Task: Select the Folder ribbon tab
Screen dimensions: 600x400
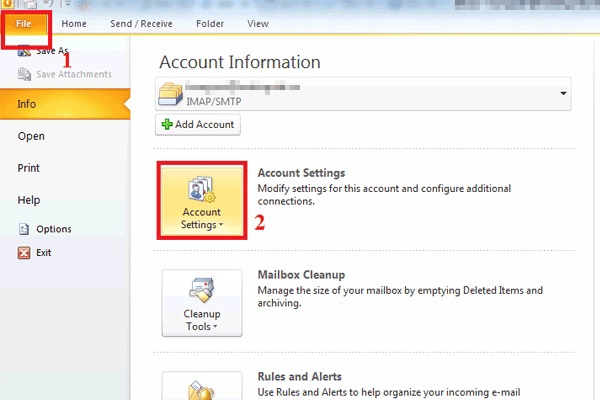Action: click(x=210, y=24)
